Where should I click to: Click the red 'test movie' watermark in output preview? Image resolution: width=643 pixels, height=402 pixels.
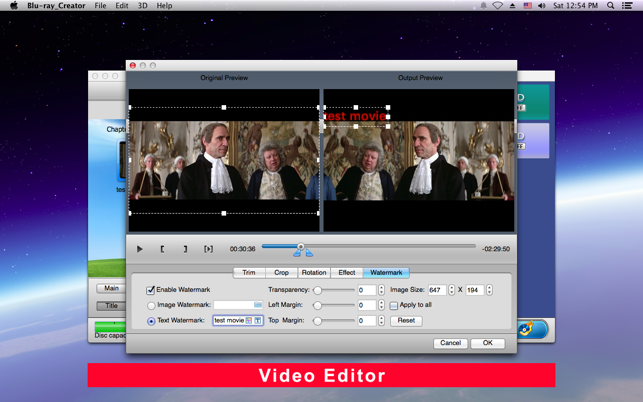pyautogui.click(x=355, y=116)
